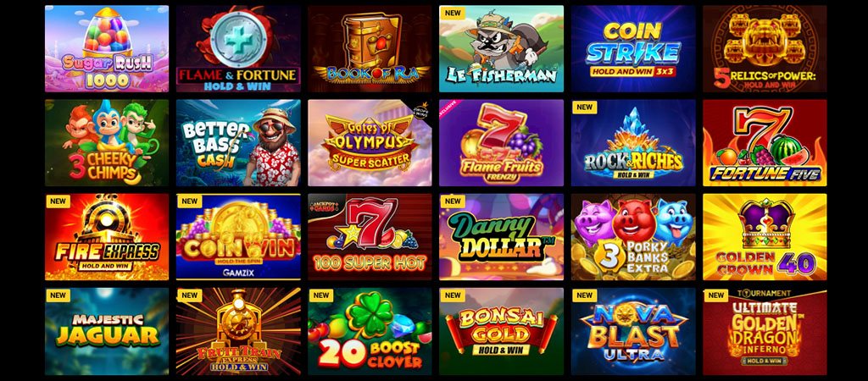Open 5 Relics of Power game
868x381 pixels.
[765, 48]
